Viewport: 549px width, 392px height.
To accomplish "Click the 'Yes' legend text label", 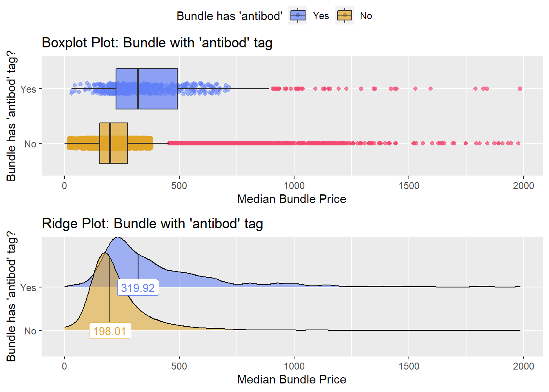I will [321, 16].
